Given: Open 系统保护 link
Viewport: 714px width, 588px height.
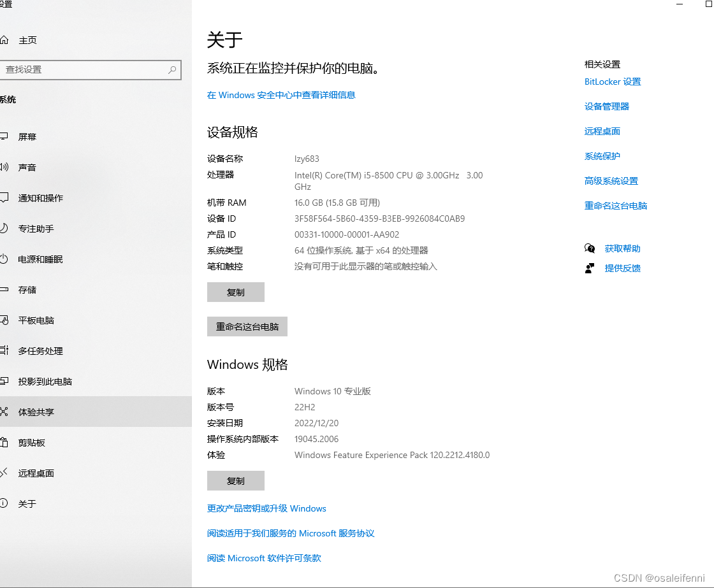Looking at the screenshot, I should [x=602, y=156].
